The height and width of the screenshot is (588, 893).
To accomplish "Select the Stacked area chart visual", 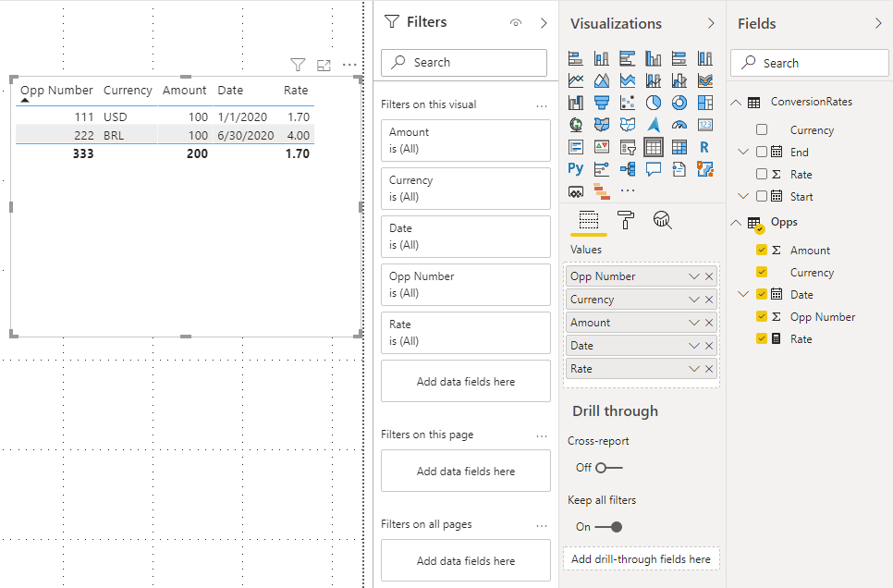I will click(627, 80).
